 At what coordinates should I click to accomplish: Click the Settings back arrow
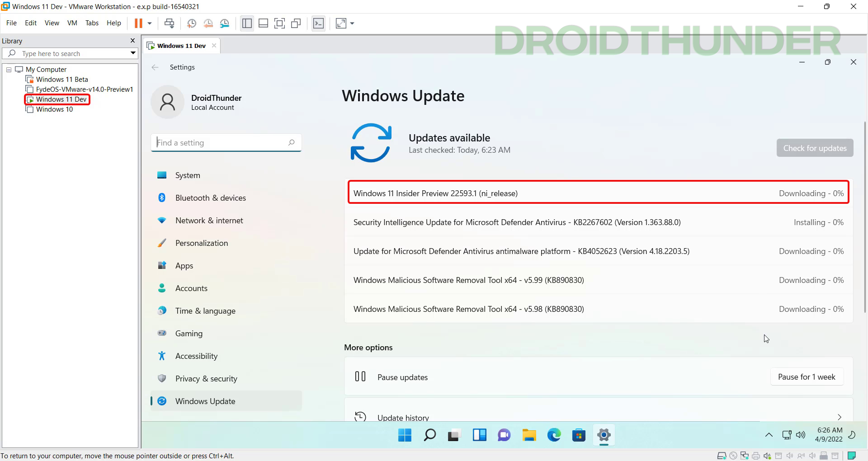[x=155, y=67]
